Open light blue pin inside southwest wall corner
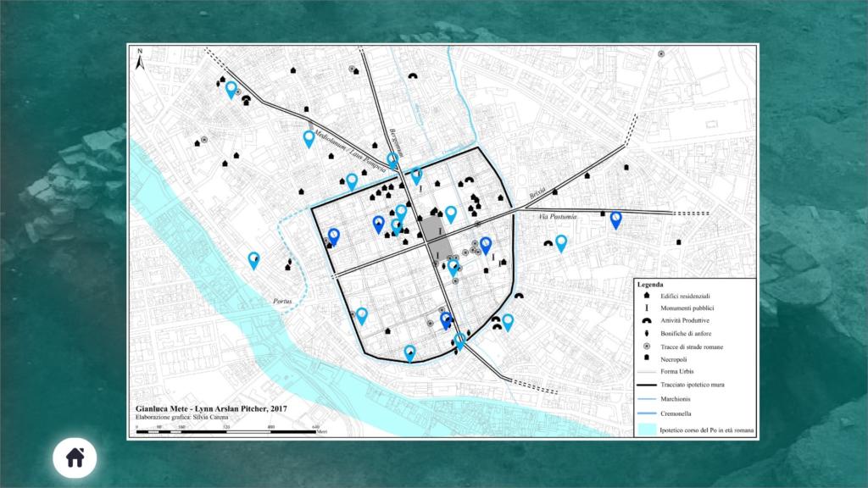This screenshot has width=868, height=488. pos(362,315)
